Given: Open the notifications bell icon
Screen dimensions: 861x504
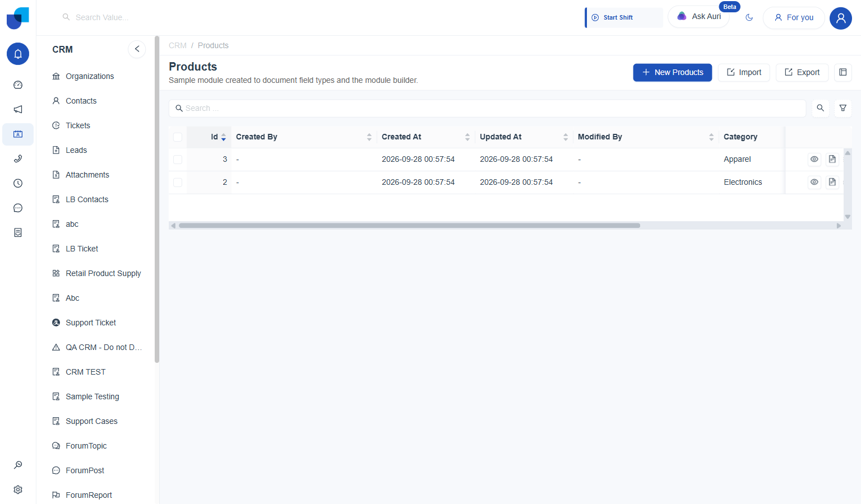Looking at the screenshot, I should click(x=18, y=54).
